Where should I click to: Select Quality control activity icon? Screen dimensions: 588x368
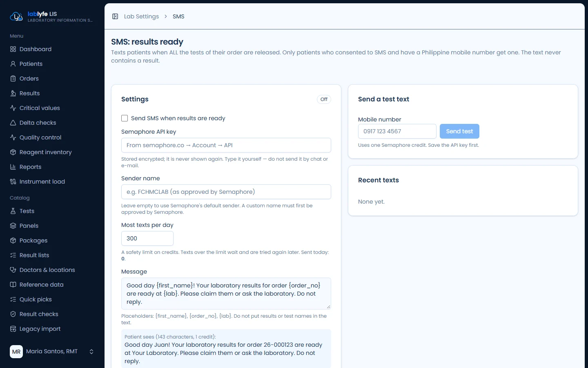[13, 137]
